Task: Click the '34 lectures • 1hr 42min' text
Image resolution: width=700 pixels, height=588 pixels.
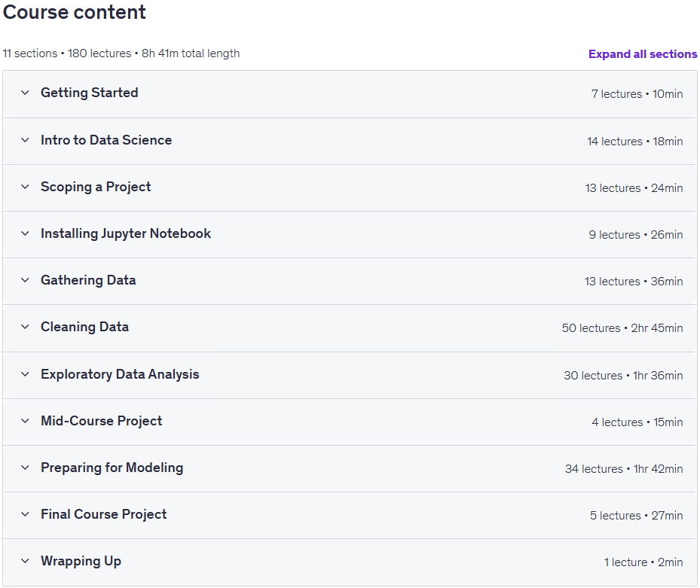Action: pos(624,469)
